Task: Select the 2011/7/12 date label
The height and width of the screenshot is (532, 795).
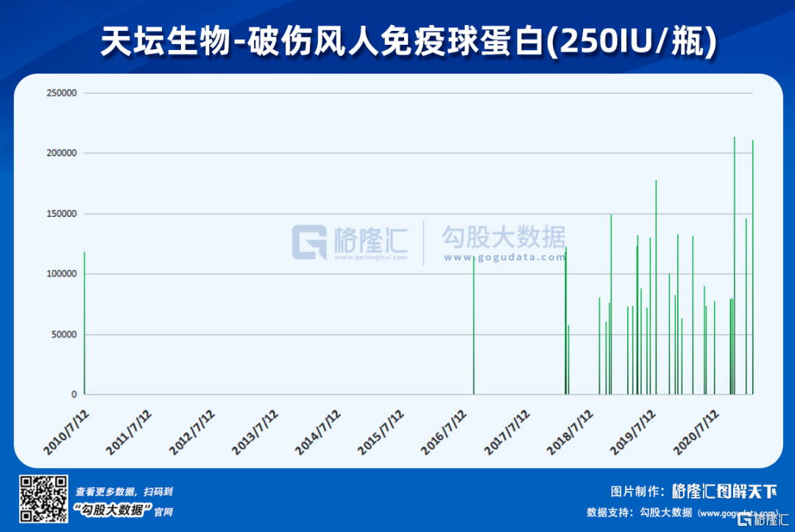Action: [129, 432]
